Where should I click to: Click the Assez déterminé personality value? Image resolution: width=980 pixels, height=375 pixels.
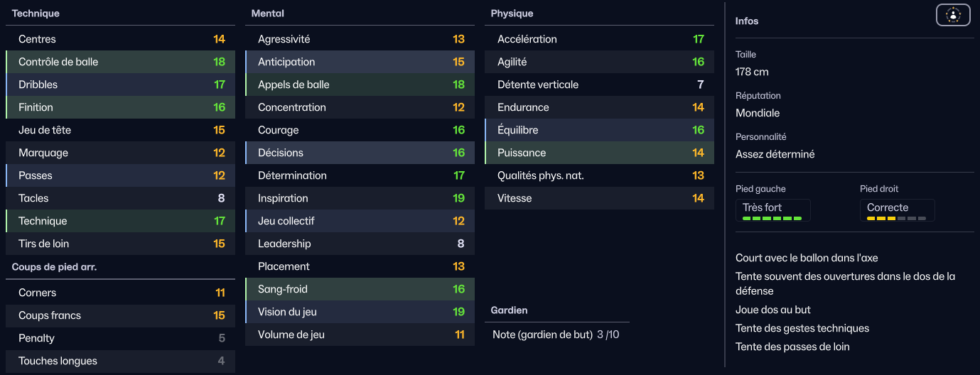[x=775, y=154]
